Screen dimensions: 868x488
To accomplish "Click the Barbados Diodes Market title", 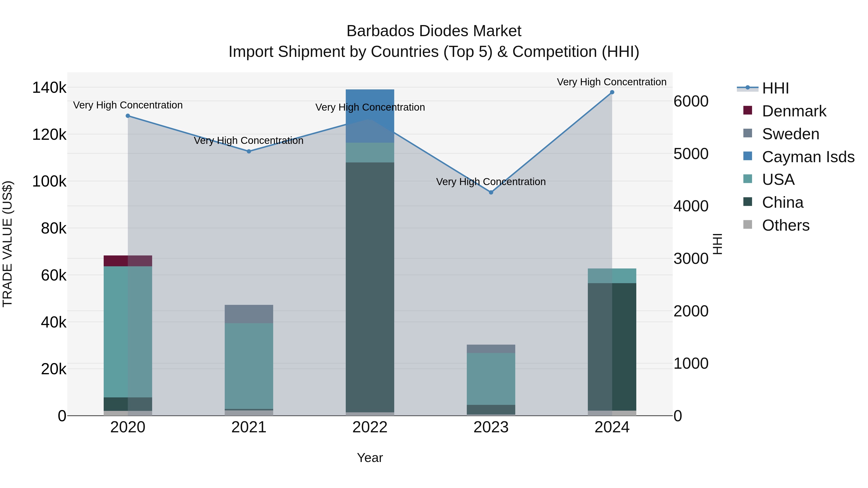I will click(x=434, y=31).
